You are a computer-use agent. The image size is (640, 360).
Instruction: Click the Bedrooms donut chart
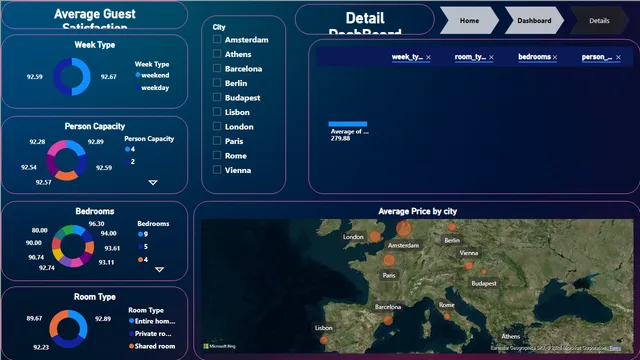click(73, 246)
